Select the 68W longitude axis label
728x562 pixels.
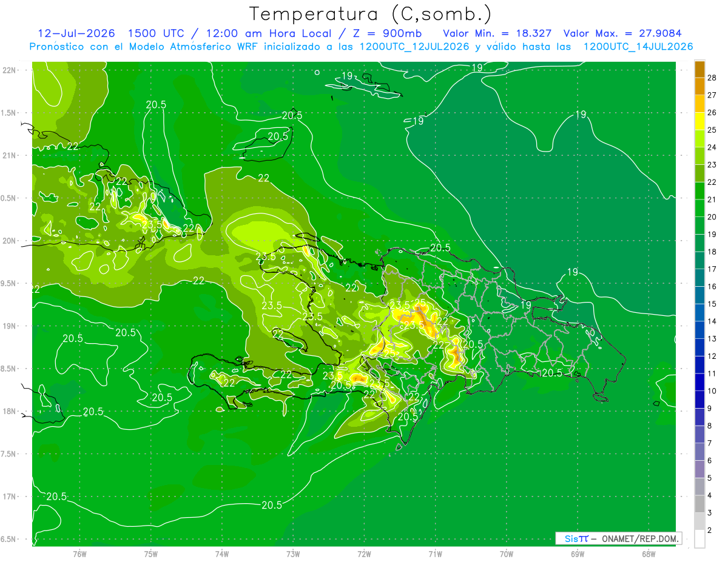648,554
